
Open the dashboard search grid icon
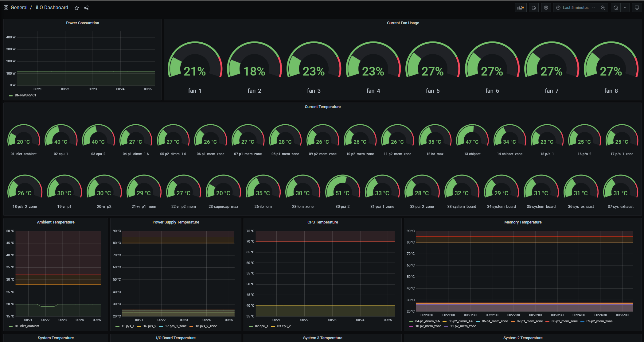pyautogui.click(x=6, y=7)
